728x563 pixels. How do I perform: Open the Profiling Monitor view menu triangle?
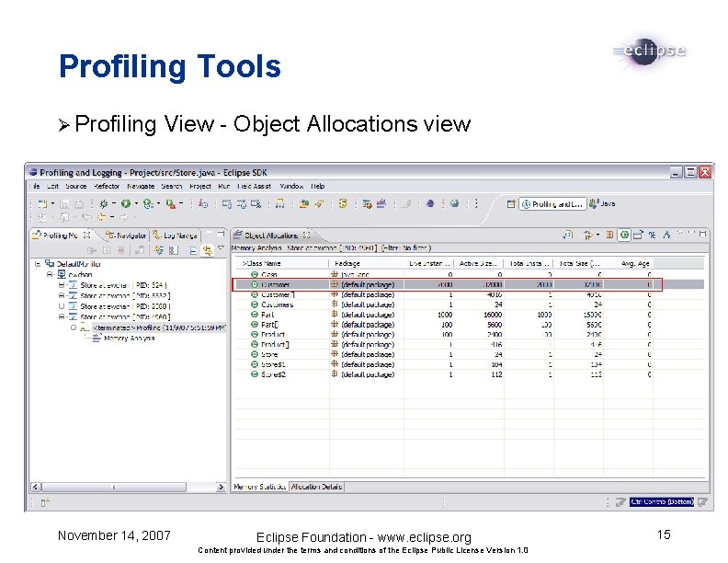tap(221, 249)
